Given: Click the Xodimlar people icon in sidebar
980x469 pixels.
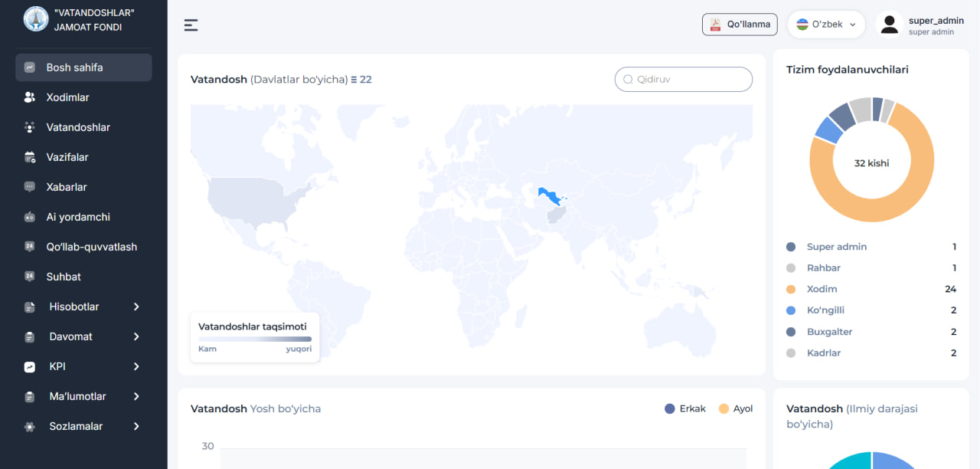Looking at the screenshot, I should point(30,97).
